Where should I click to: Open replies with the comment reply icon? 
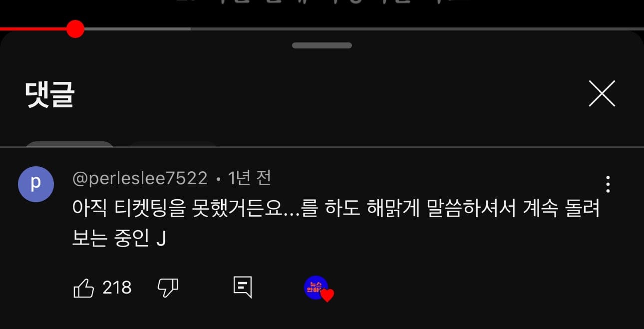[x=243, y=287]
